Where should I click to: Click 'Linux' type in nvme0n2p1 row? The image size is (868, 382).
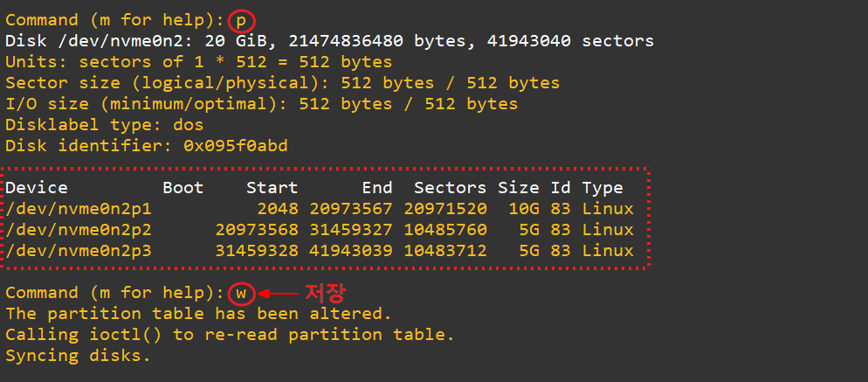[608, 209]
